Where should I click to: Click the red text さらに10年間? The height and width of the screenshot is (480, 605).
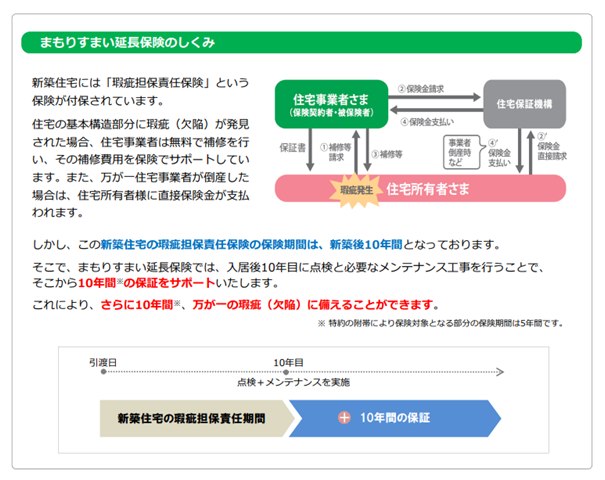point(137,305)
